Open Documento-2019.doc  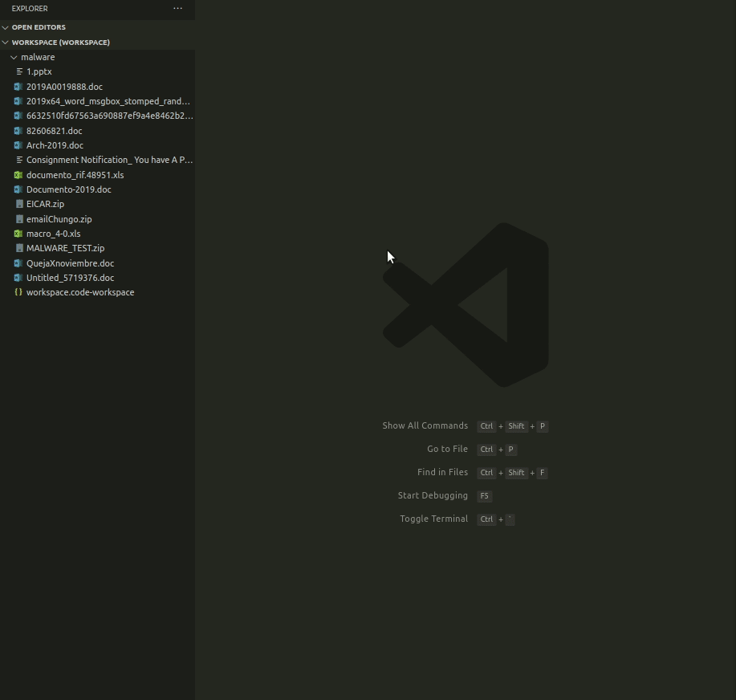(x=68, y=189)
